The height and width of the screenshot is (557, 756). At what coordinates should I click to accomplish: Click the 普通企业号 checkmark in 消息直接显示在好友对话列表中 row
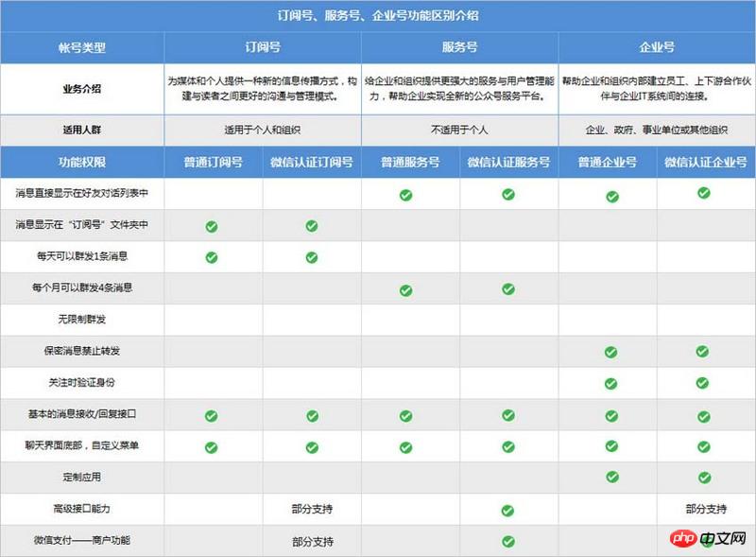612,197
